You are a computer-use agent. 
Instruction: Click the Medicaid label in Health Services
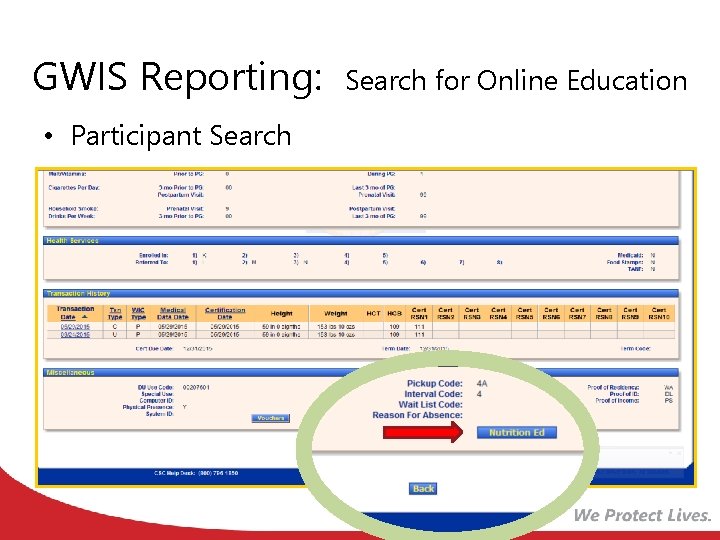630,255
